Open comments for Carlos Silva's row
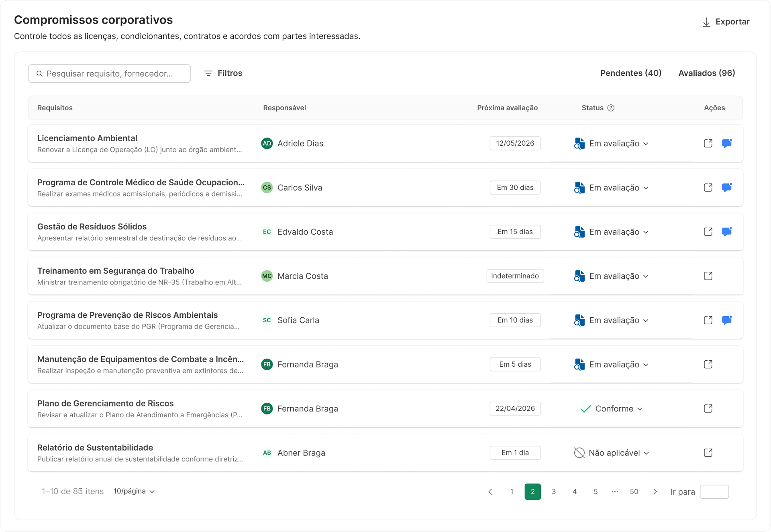Image resolution: width=771 pixels, height=532 pixels. coord(726,187)
